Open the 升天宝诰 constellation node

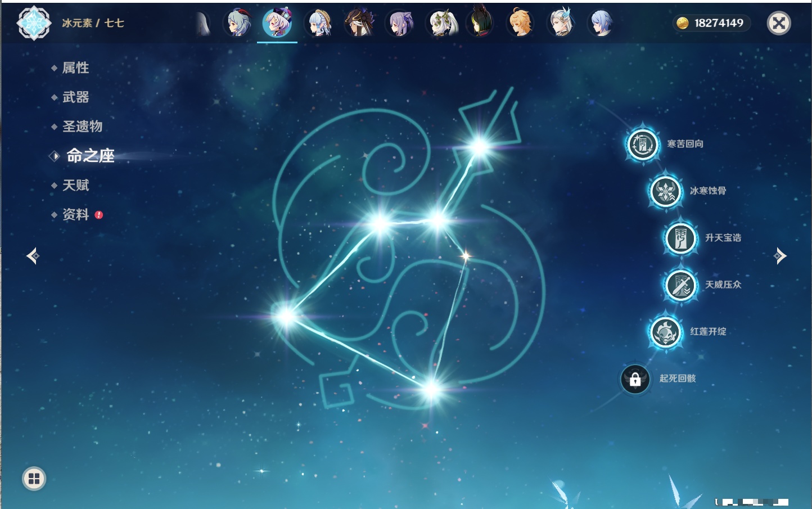point(681,238)
